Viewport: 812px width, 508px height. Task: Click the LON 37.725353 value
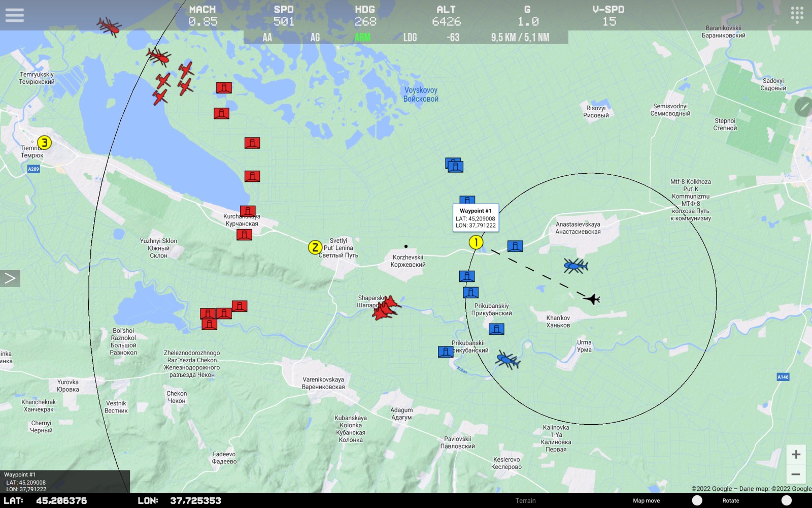tap(195, 500)
